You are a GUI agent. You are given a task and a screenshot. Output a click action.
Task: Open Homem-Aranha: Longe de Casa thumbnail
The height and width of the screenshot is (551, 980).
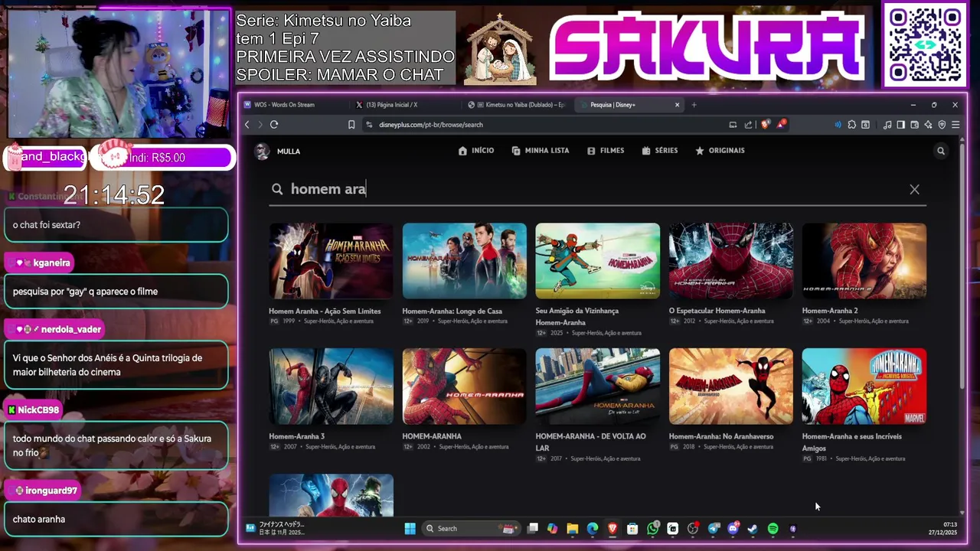point(464,260)
